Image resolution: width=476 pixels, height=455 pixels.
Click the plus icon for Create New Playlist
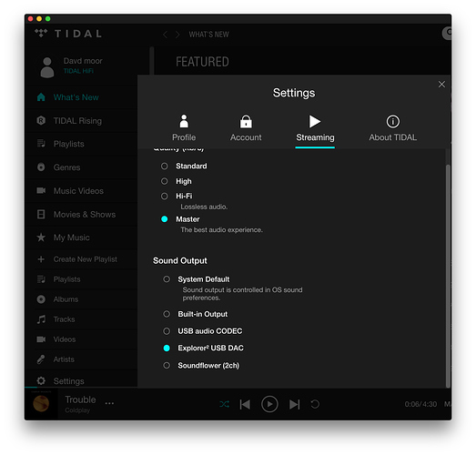(x=41, y=259)
